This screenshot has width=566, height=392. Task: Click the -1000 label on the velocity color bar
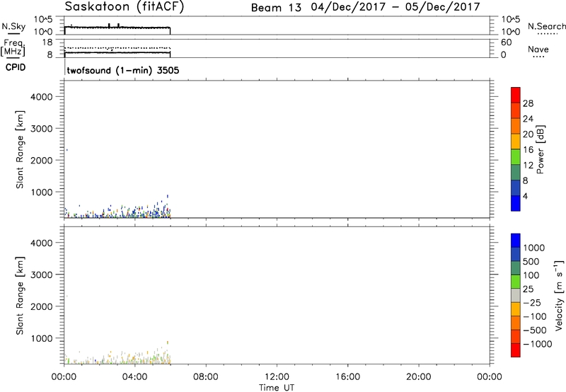click(x=538, y=344)
